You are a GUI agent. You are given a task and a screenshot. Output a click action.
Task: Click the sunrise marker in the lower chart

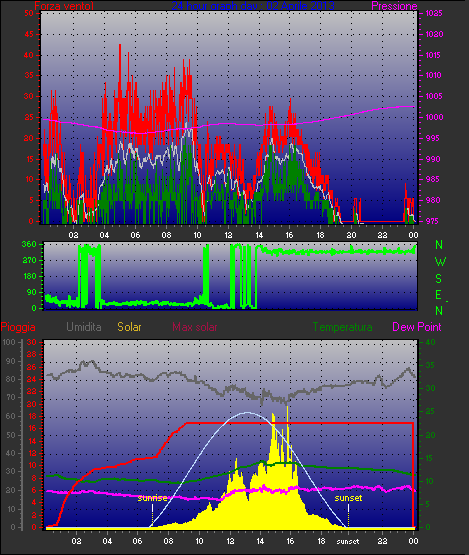152,498
